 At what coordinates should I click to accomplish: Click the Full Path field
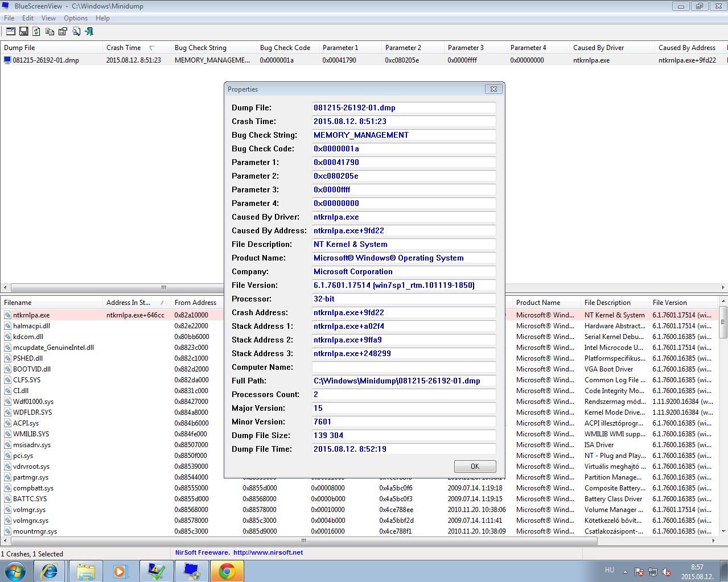click(x=404, y=381)
